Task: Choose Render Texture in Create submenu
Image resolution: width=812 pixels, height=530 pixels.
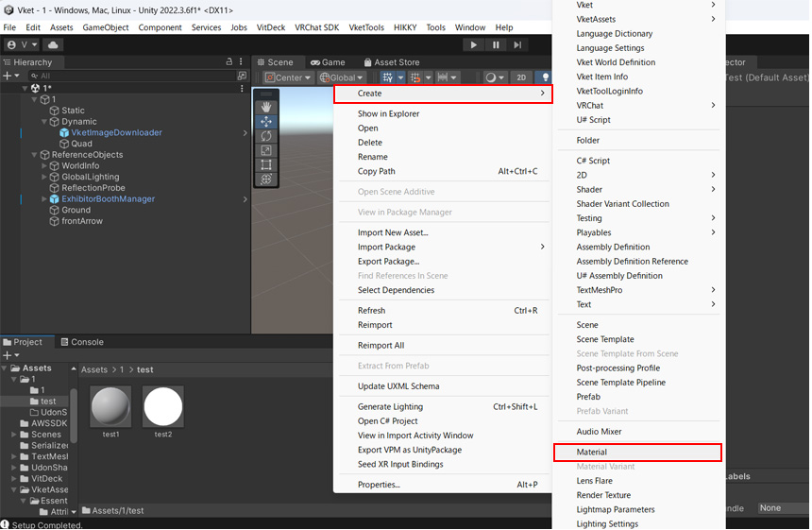Action: pyautogui.click(x=603, y=495)
